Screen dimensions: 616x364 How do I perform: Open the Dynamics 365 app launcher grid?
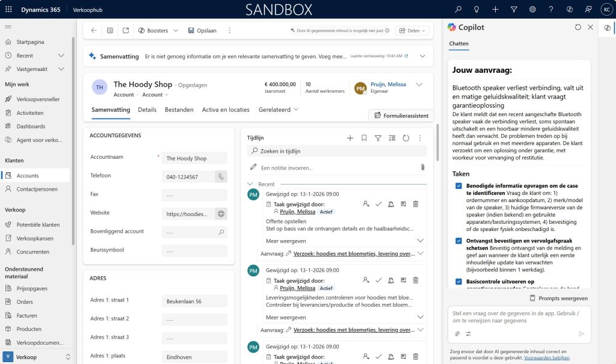tap(8, 10)
